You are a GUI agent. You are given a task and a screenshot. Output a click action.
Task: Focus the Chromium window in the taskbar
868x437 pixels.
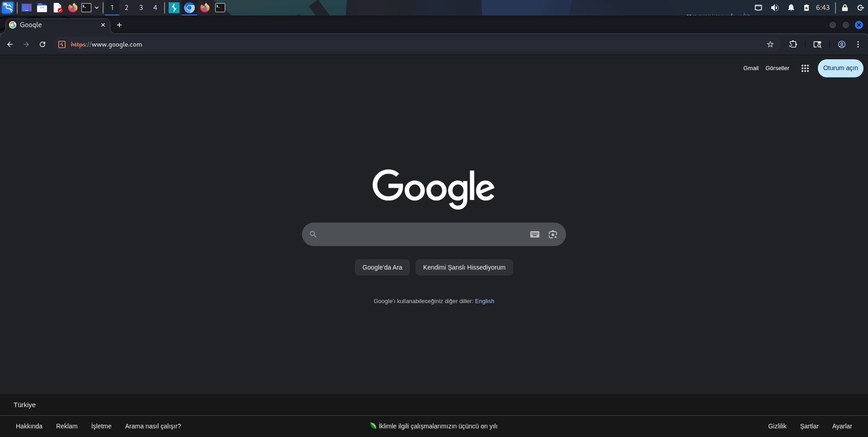click(x=189, y=8)
